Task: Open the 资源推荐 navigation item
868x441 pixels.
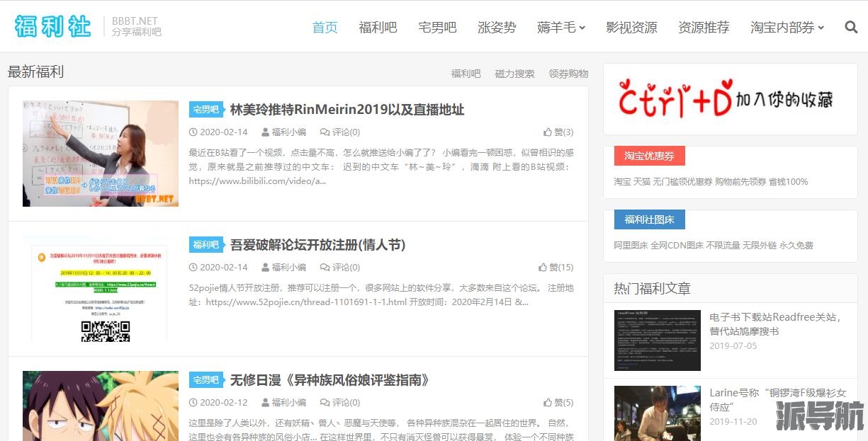Action: 704,28
